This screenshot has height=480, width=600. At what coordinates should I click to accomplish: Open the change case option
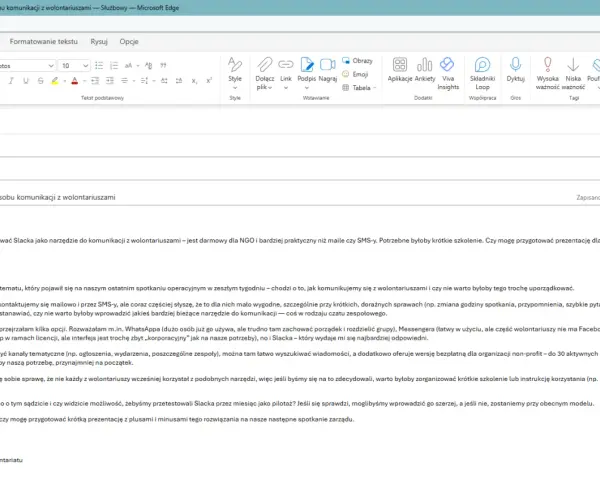pyautogui.click(x=129, y=65)
